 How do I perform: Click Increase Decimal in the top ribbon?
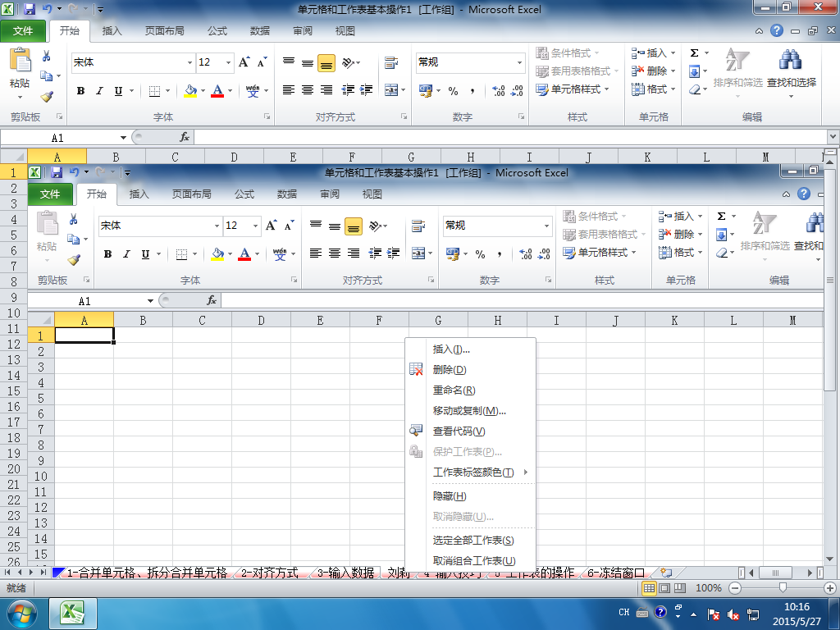498,91
